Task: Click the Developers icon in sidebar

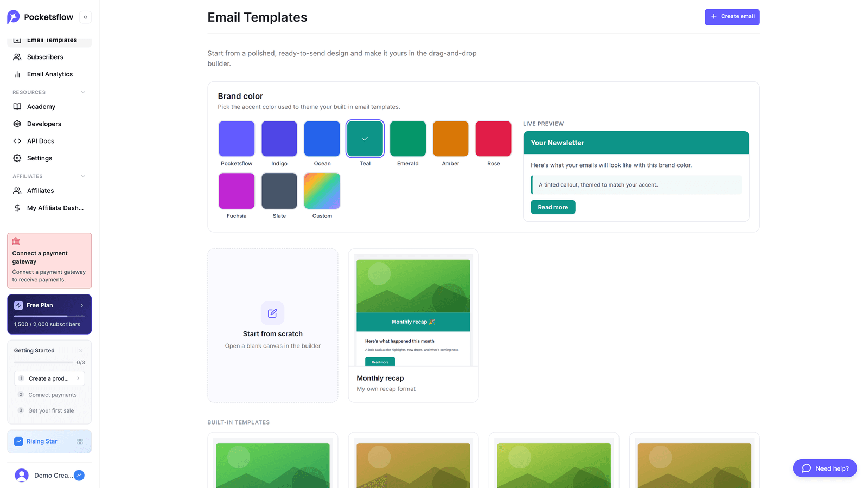Action: pyautogui.click(x=17, y=124)
